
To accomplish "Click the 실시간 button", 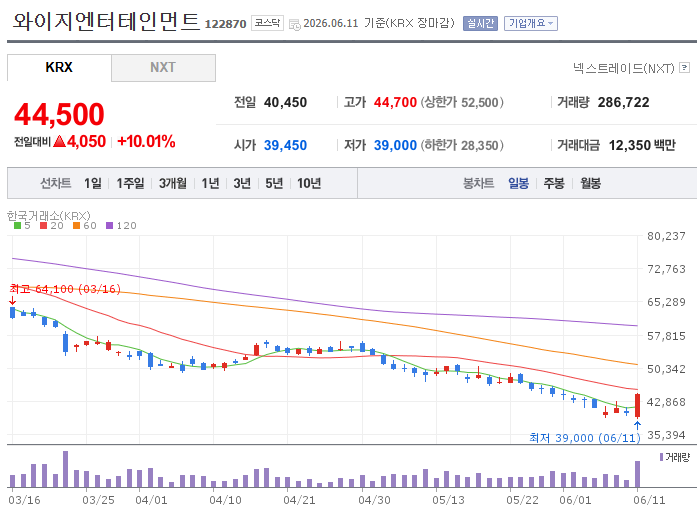I will pos(480,23).
